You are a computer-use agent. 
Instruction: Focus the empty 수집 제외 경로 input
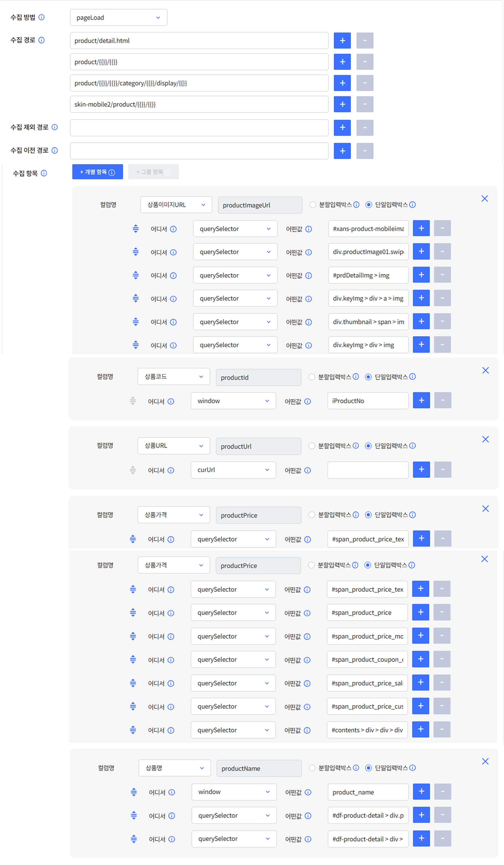(199, 128)
